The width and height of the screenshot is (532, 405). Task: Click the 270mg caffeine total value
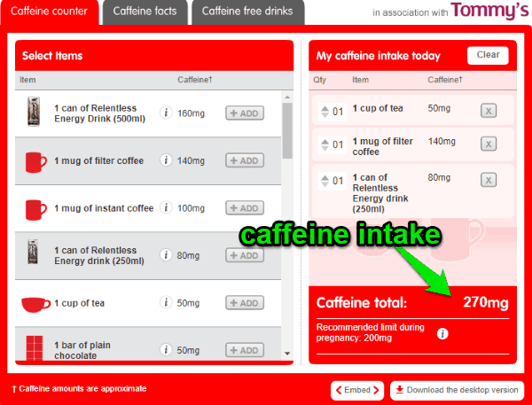pyautogui.click(x=486, y=302)
